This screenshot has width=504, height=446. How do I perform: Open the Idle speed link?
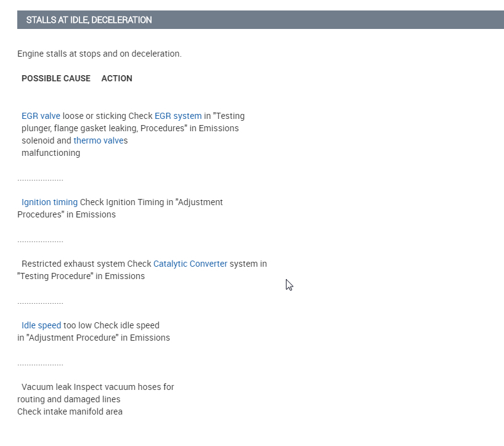point(41,325)
